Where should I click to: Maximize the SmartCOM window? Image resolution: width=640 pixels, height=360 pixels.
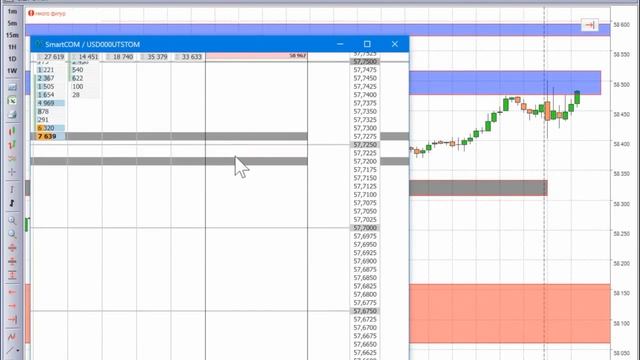click(x=367, y=44)
